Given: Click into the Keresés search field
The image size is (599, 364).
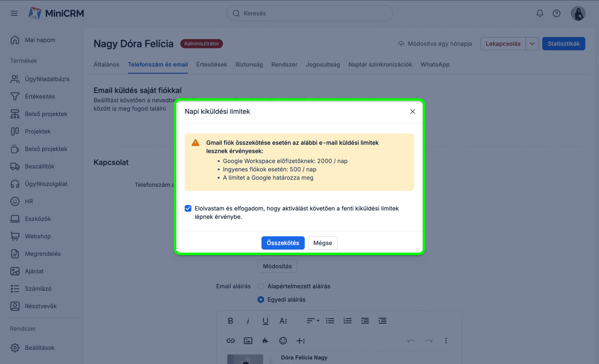Looking at the screenshot, I should click(x=309, y=13).
